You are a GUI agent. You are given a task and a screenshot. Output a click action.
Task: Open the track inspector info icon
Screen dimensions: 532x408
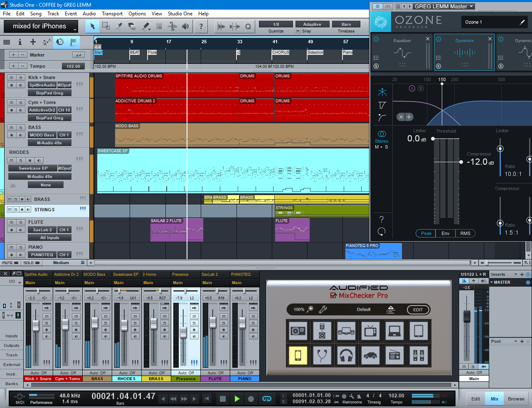tap(20, 42)
